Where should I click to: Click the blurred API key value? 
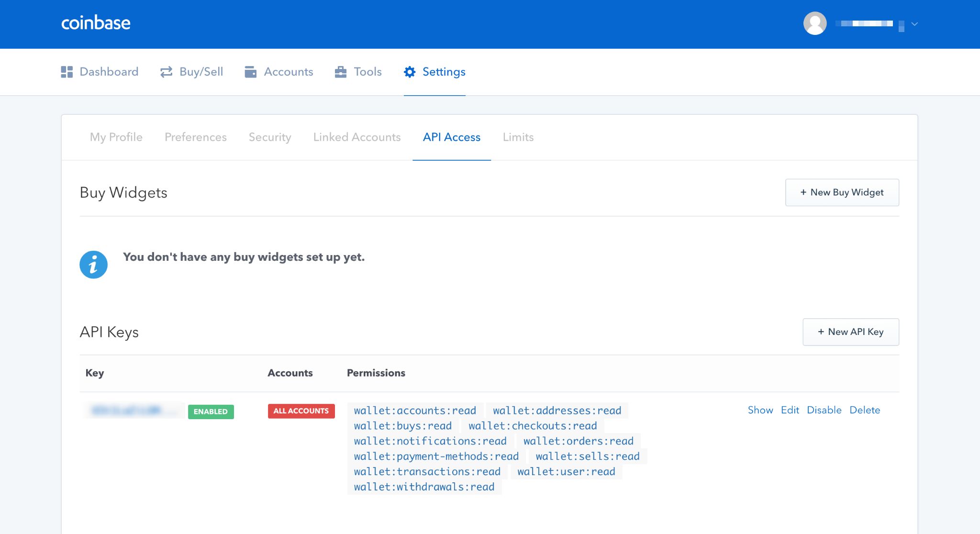[134, 411]
